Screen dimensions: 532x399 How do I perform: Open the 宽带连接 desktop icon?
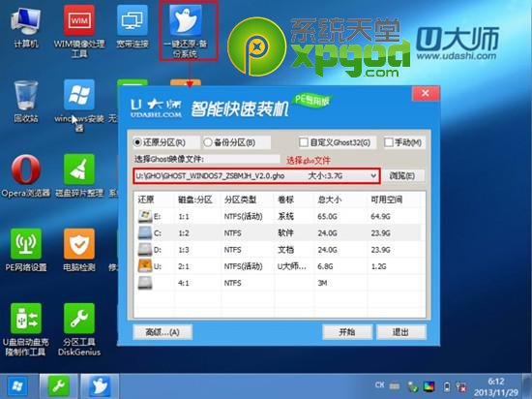pyautogui.click(x=133, y=27)
